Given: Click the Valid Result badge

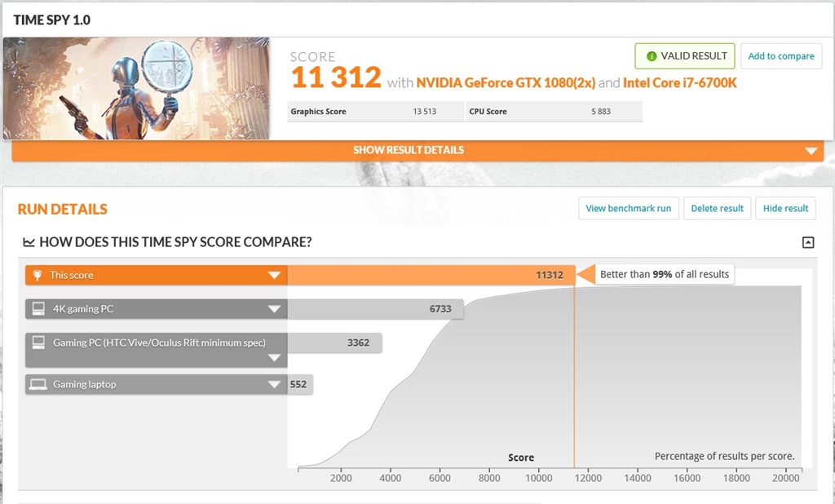Looking at the screenshot, I should 685,56.
